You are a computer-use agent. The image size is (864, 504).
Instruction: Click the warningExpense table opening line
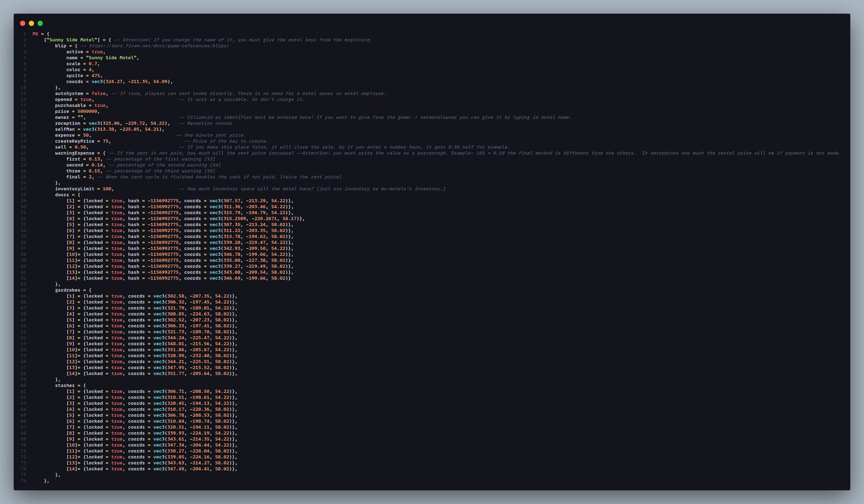click(x=80, y=153)
